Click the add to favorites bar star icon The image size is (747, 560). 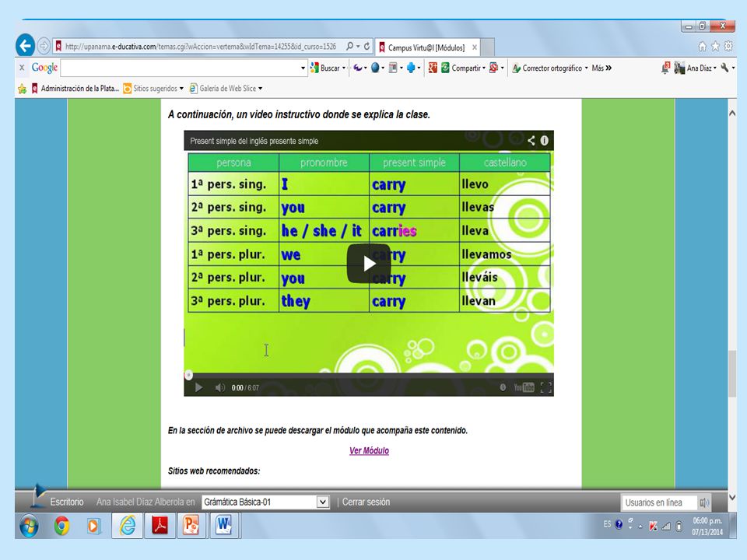tap(22, 89)
